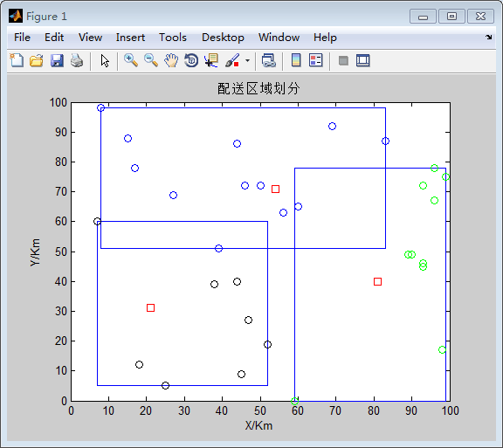Activate the Zoom Out tool
This screenshot has width=503, height=448.
151,60
